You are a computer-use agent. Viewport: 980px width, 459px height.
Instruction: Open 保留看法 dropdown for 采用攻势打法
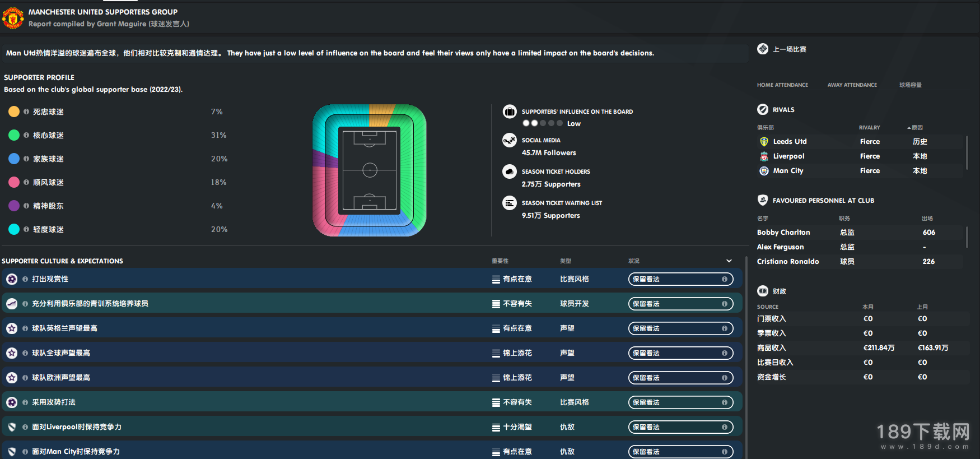(x=680, y=402)
